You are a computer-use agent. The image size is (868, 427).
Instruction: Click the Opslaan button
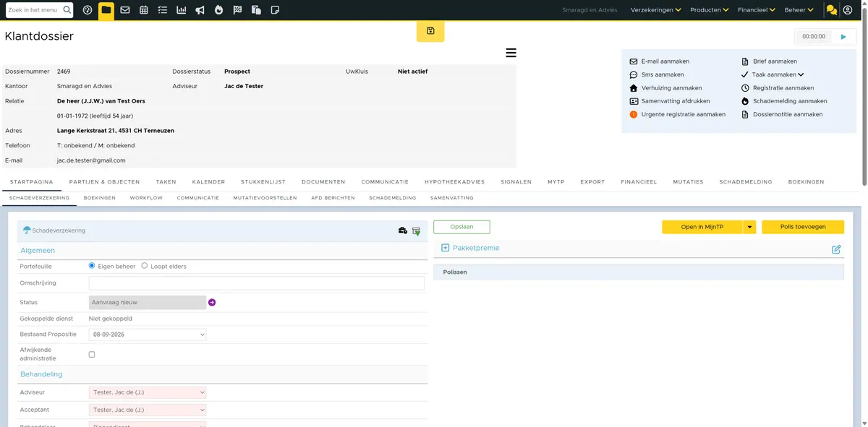pos(461,227)
